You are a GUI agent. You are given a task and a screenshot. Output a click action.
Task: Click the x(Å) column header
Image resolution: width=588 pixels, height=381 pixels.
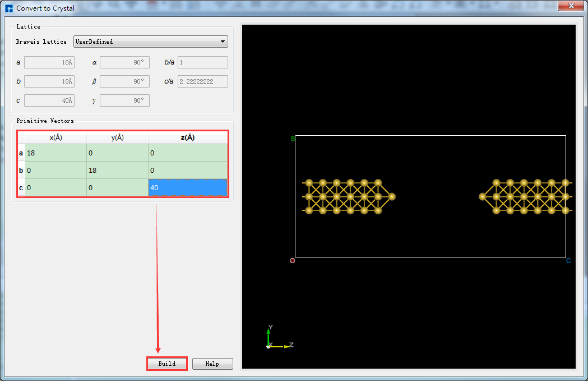coord(55,137)
